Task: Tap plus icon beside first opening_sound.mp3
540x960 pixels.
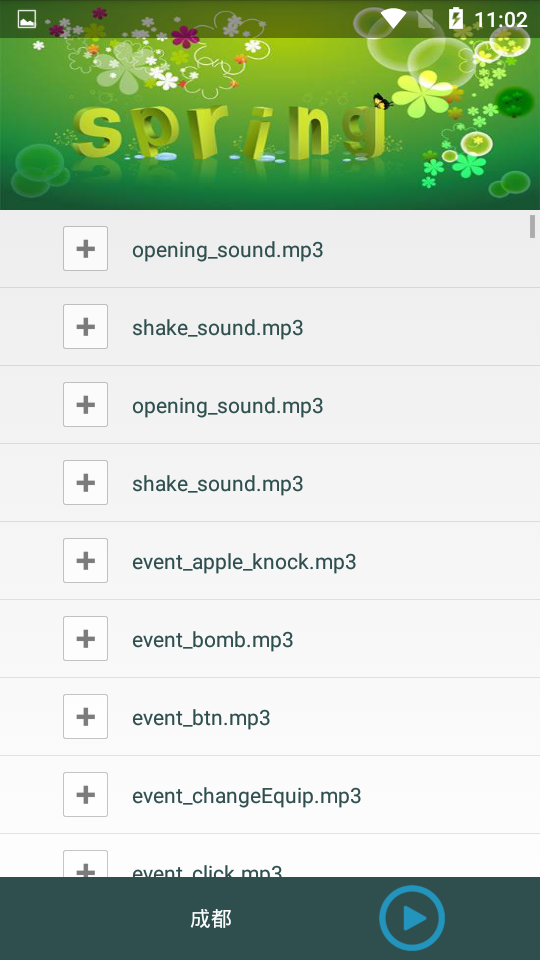Action: pyautogui.click(x=85, y=249)
